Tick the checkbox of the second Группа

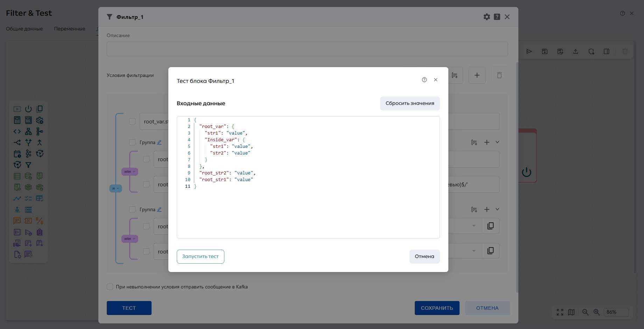pos(132,209)
